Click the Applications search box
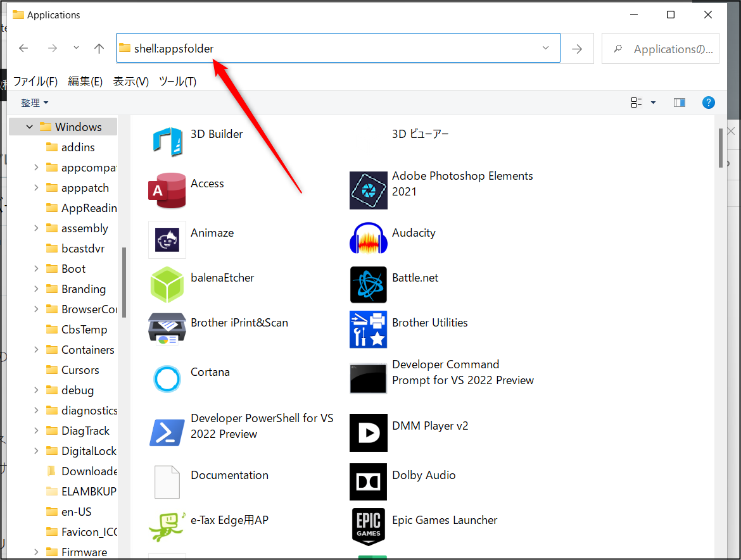 (x=660, y=49)
